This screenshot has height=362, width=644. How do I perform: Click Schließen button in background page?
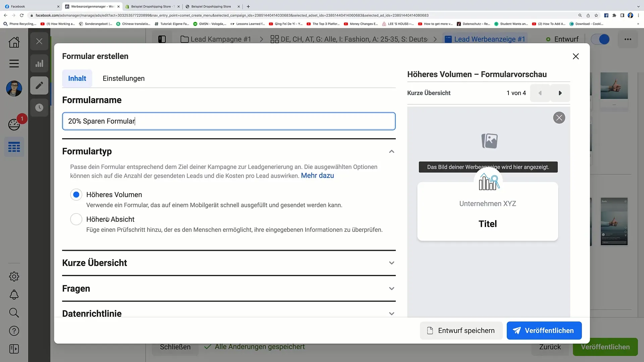pos(175,347)
